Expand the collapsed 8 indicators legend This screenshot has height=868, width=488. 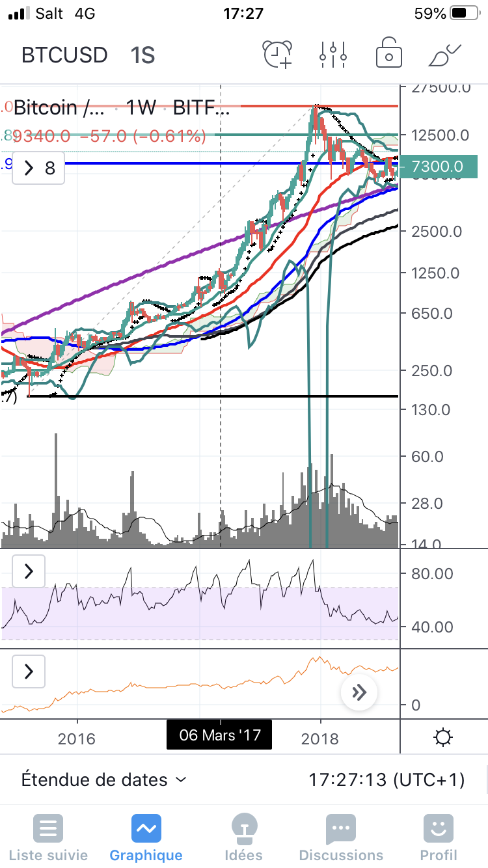click(39, 169)
